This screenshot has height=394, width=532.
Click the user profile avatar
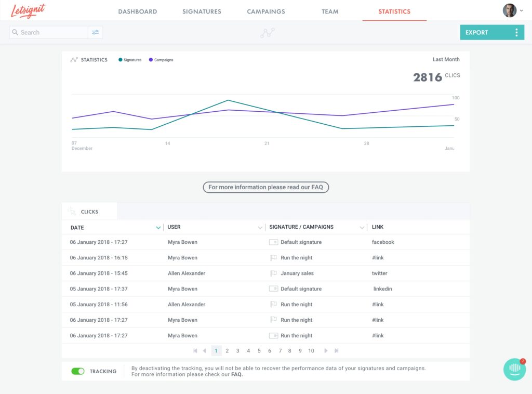509,10
